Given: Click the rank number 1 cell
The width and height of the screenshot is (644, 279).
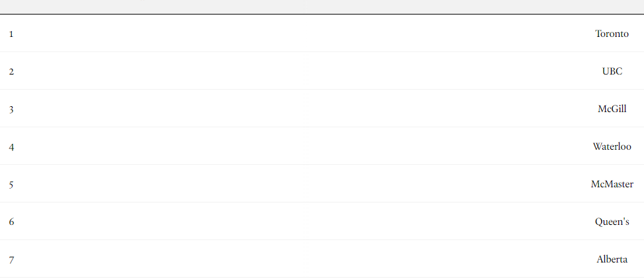Looking at the screenshot, I should (11, 34).
